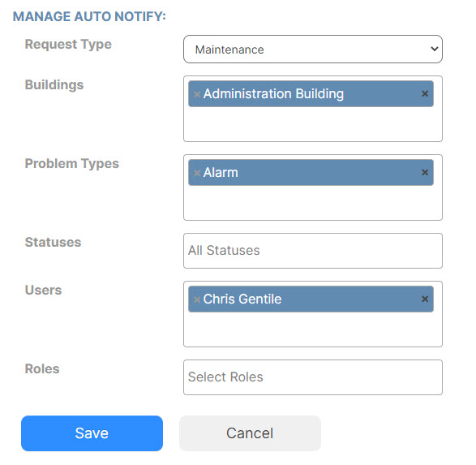The height and width of the screenshot is (465, 476).
Task: Click the faint left x beside Administration Building
Action: click(197, 94)
